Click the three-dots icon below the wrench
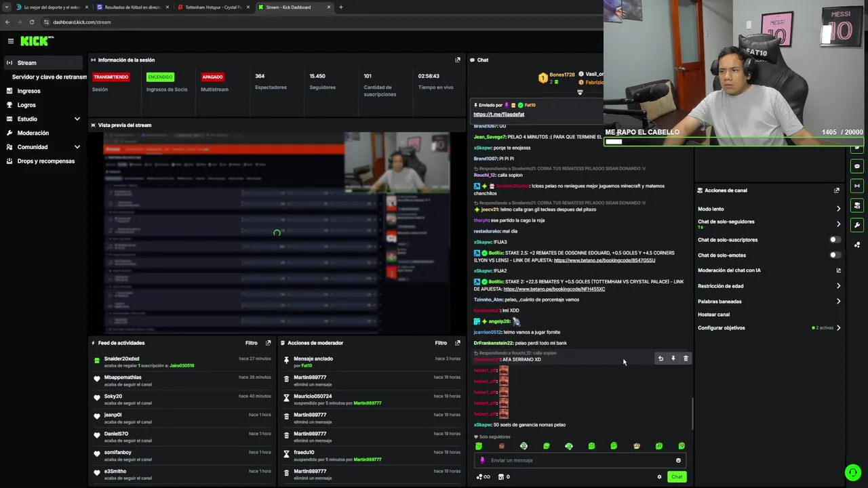The height and width of the screenshot is (488, 868). 857,245
